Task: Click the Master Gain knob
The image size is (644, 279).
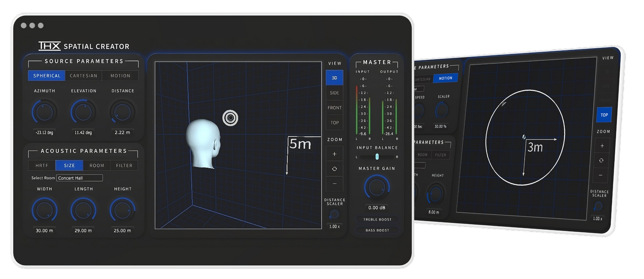Action: point(377,187)
